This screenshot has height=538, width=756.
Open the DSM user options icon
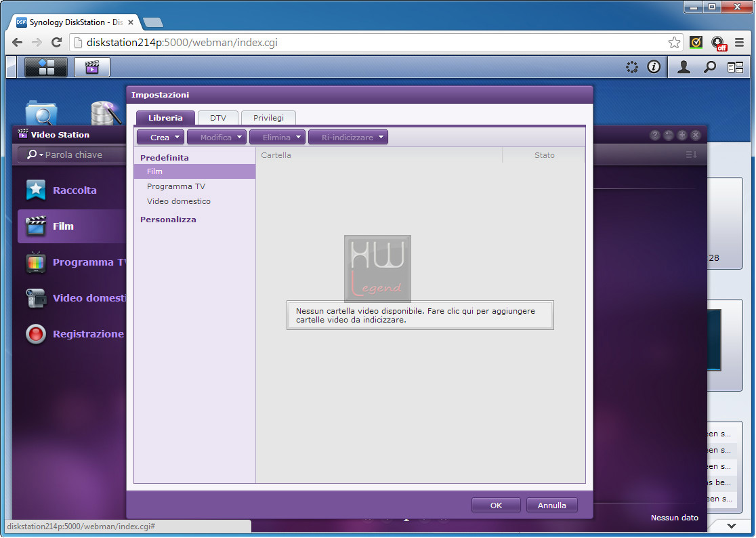point(684,67)
